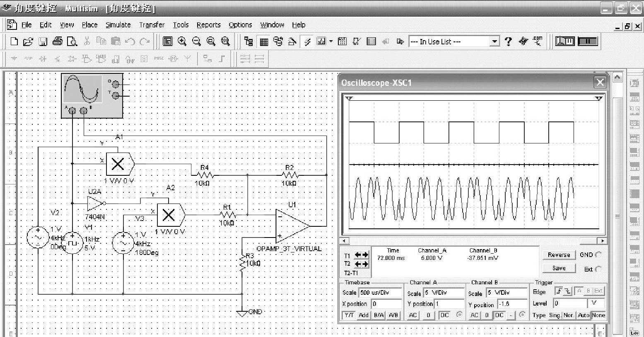
Task: Toggle Channel A DC coupling button
Action: coord(444,315)
